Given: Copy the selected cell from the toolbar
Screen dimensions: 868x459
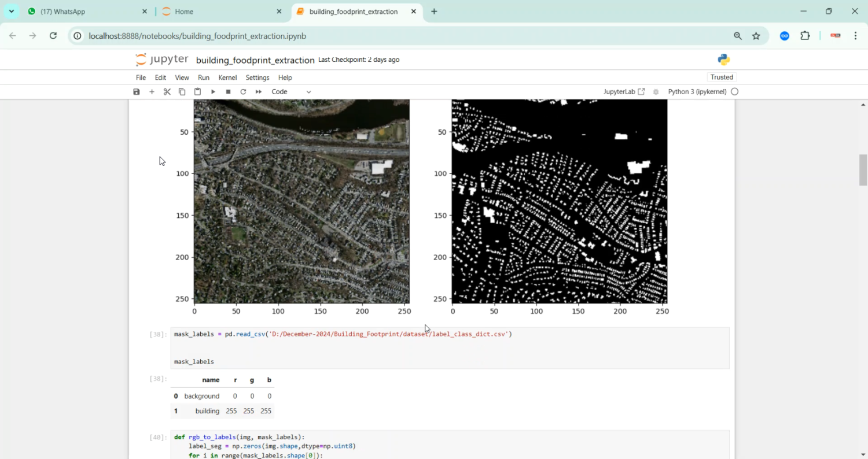Looking at the screenshot, I should tap(182, 92).
